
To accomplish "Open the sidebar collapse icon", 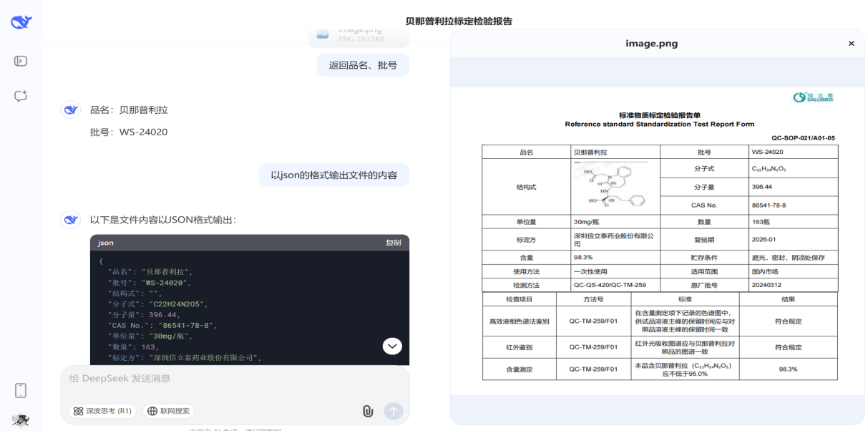I will tap(19, 62).
